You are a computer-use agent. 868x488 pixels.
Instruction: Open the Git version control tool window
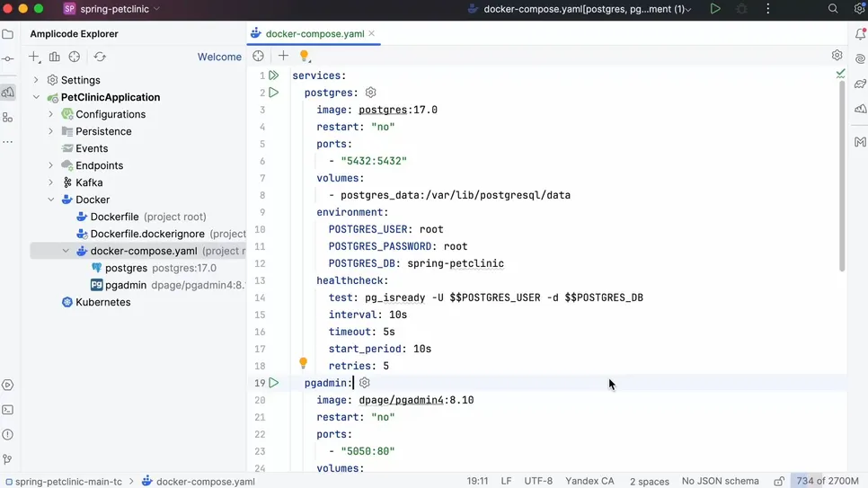pos(8,459)
